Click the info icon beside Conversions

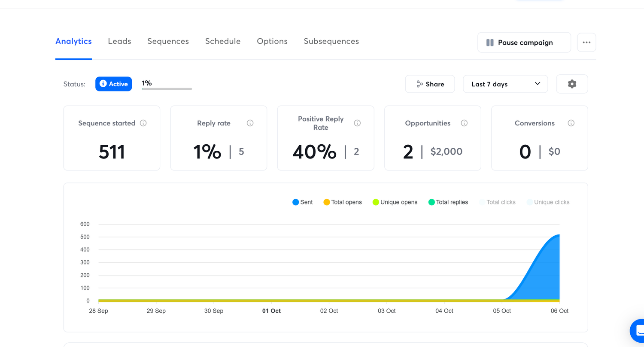571,123
